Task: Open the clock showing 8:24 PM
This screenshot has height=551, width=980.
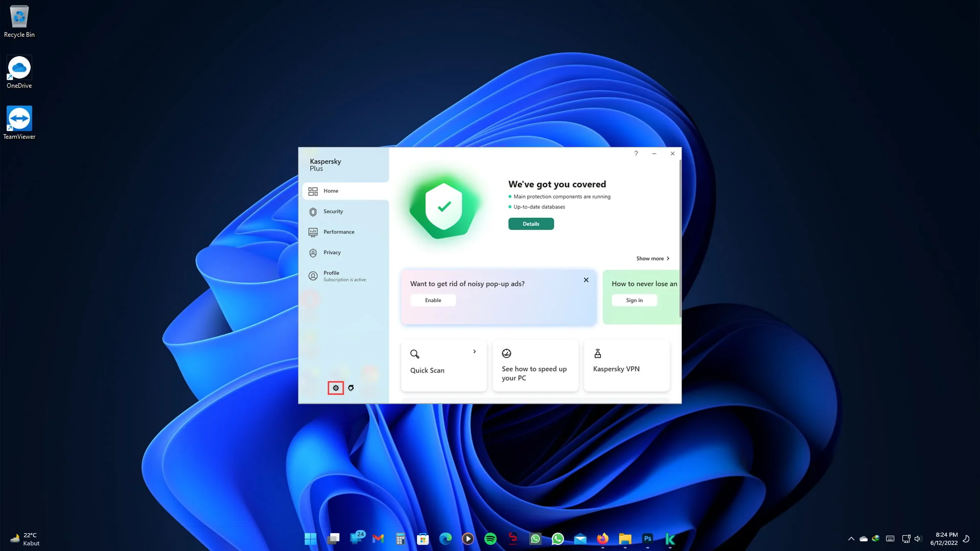Action: point(944,539)
